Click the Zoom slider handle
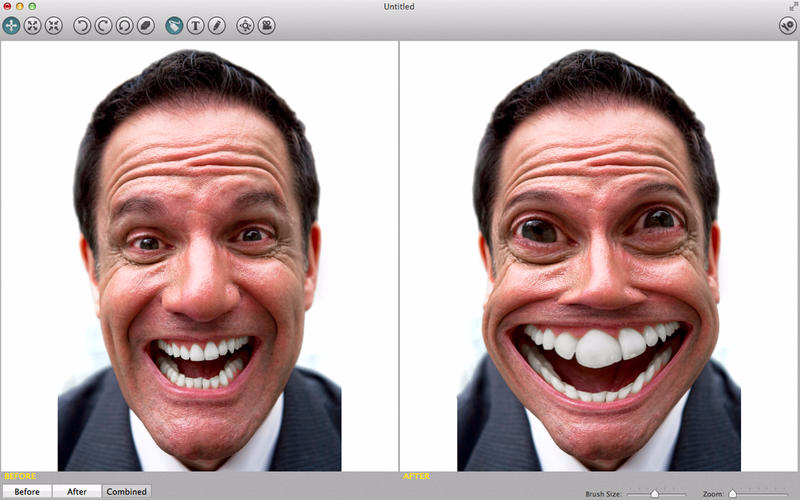Screen dimensions: 800x500 [732, 494]
